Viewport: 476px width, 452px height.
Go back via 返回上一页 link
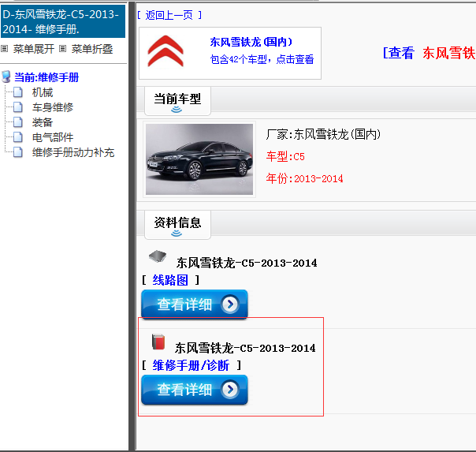169,15
